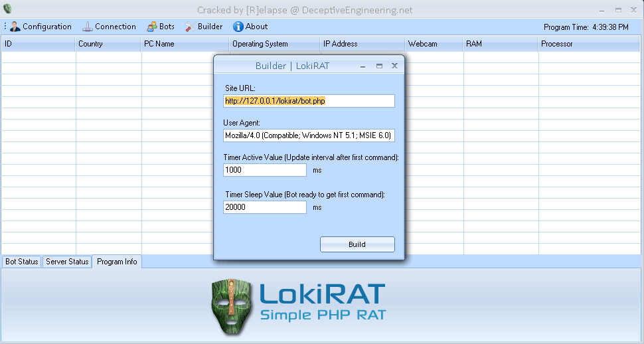Open the About info icon
Viewport: 644px width, 344px height.
coord(238,27)
